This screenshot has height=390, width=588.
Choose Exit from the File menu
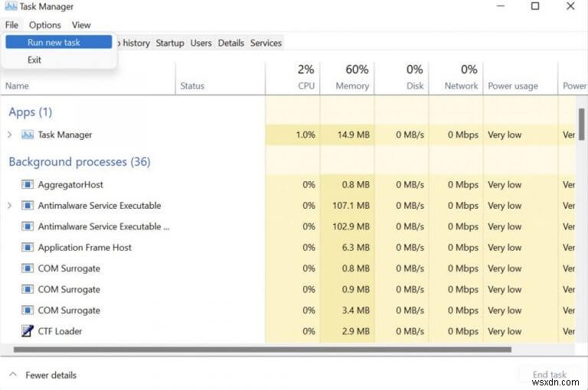[34, 60]
